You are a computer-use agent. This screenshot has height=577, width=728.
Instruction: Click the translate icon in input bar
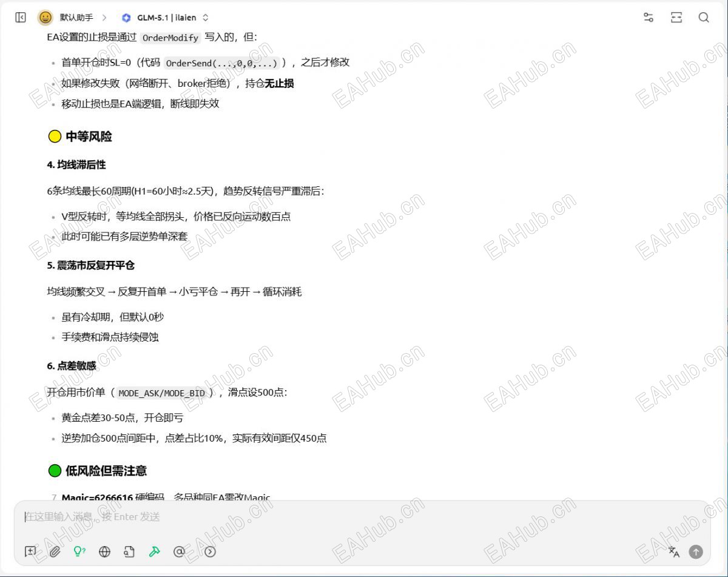[674, 552]
